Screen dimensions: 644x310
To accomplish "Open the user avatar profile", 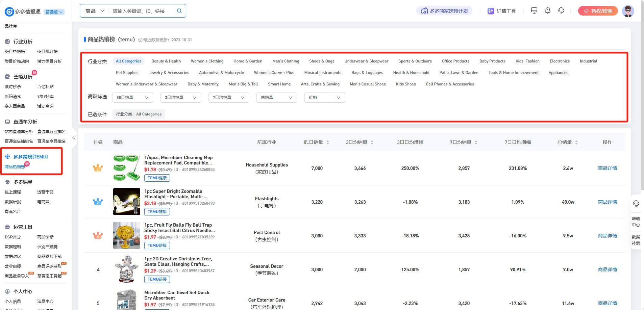I will click(628, 11).
